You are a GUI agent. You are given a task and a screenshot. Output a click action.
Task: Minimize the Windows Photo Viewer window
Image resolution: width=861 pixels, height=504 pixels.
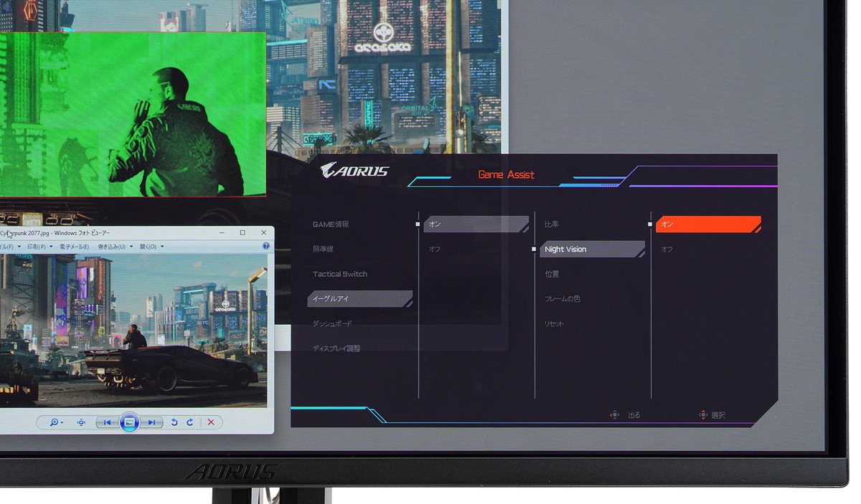click(x=222, y=232)
